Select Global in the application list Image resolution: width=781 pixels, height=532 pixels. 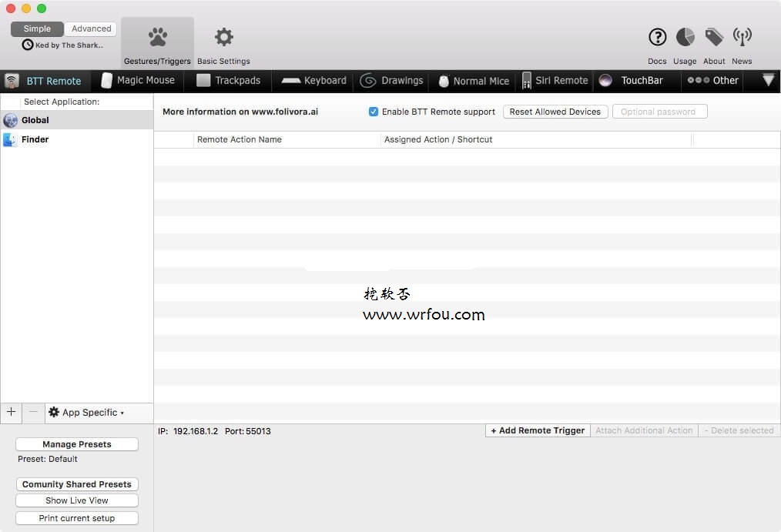(x=77, y=120)
